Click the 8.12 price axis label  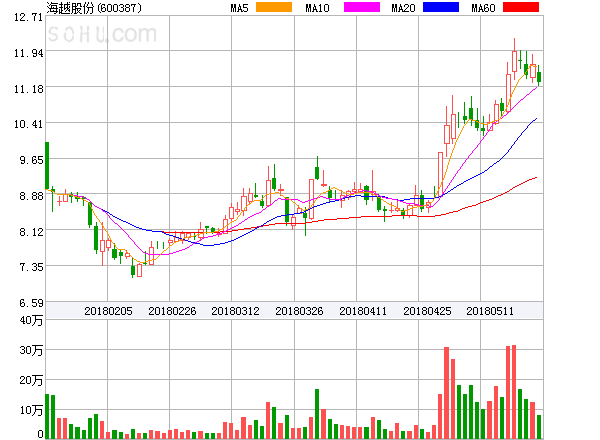31,231
